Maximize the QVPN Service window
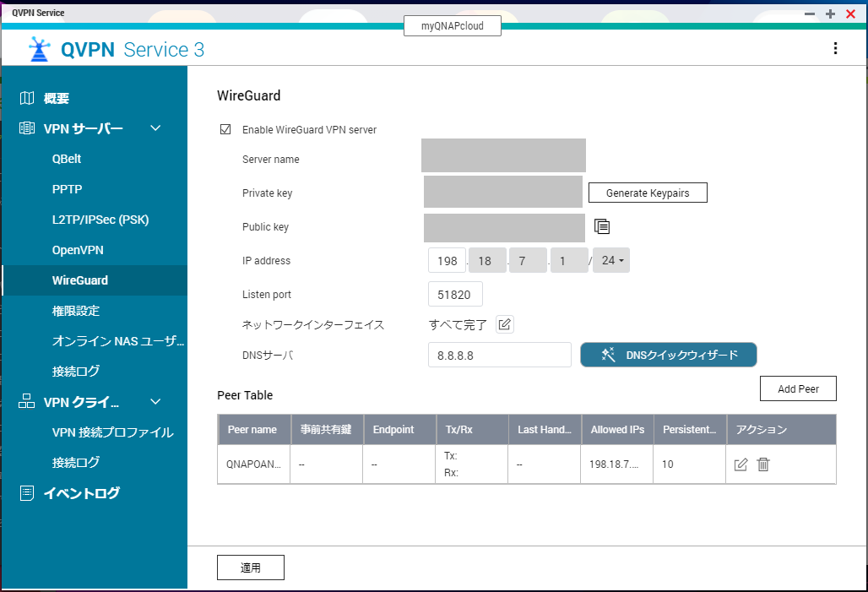This screenshot has height=592, width=868. tap(830, 14)
